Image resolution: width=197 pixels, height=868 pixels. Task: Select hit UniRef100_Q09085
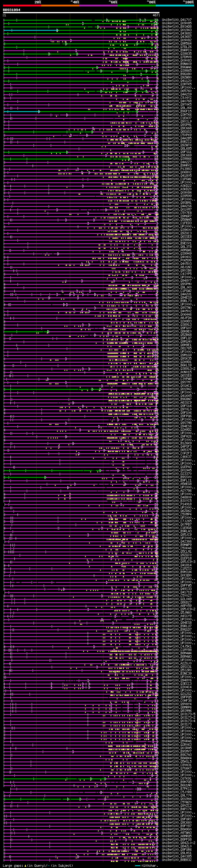coord(177,23)
